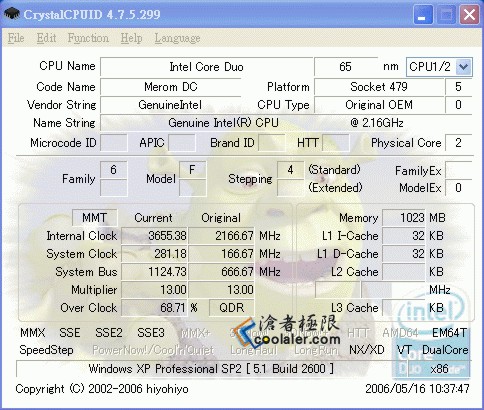Click the Code Name field Merom DC
484x410 pixels.
pyautogui.click(x=171, y=87)
